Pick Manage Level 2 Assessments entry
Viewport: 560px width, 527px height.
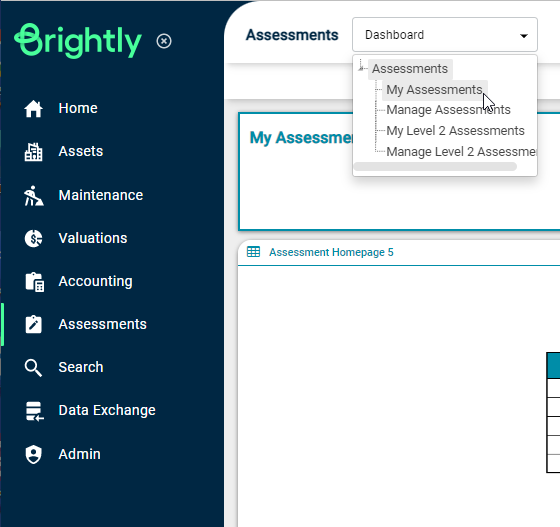461,152
